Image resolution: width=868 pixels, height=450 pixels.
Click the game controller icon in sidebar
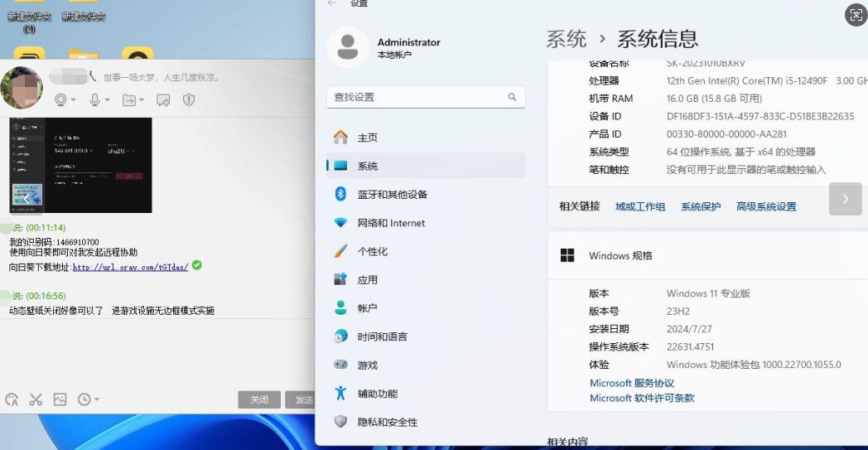(340, 365)
